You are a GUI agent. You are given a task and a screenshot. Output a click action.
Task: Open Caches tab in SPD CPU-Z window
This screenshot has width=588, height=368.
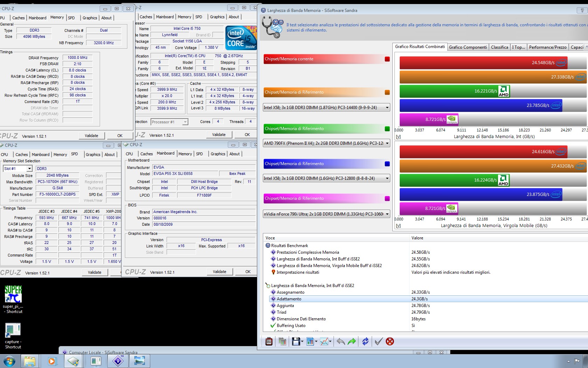pos(21,155)
